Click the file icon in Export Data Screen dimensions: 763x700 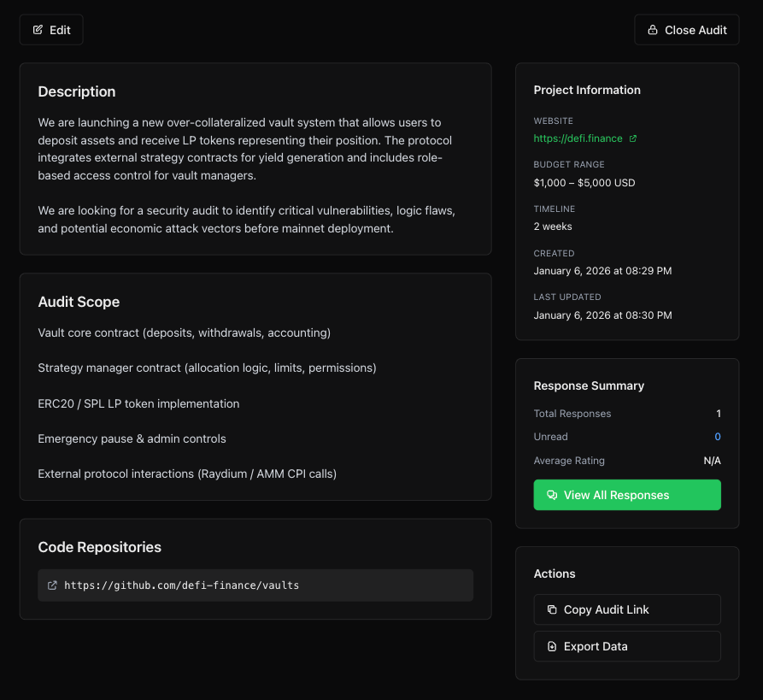pyautogui.click(x=552, y=647)
